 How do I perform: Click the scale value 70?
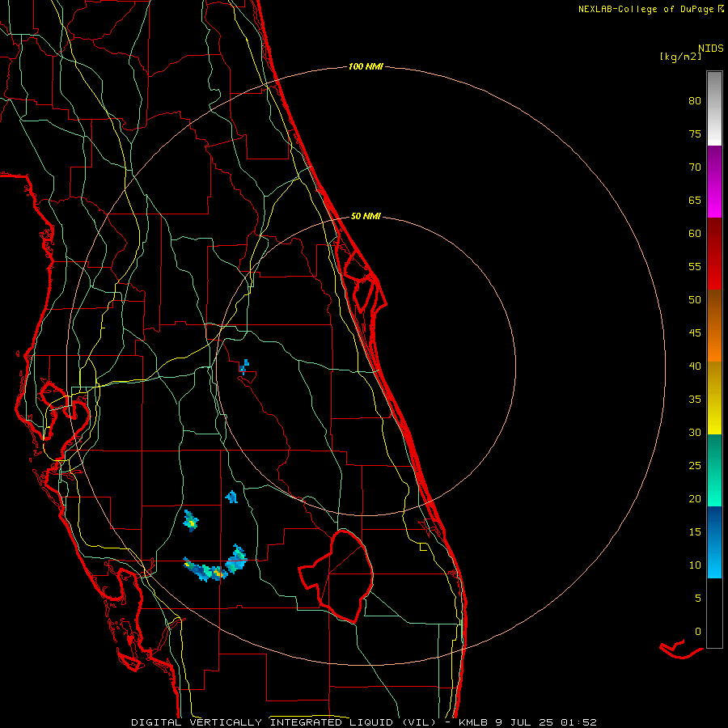695,167
